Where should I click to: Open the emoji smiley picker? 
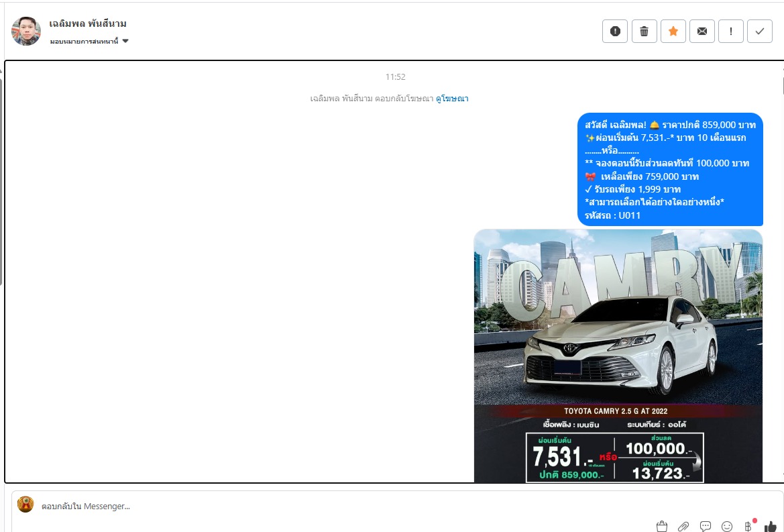(x=727, y=526)
